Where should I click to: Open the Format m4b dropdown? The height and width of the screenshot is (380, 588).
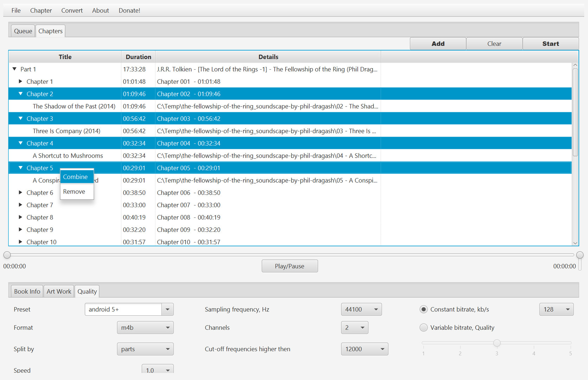[145, 328]
